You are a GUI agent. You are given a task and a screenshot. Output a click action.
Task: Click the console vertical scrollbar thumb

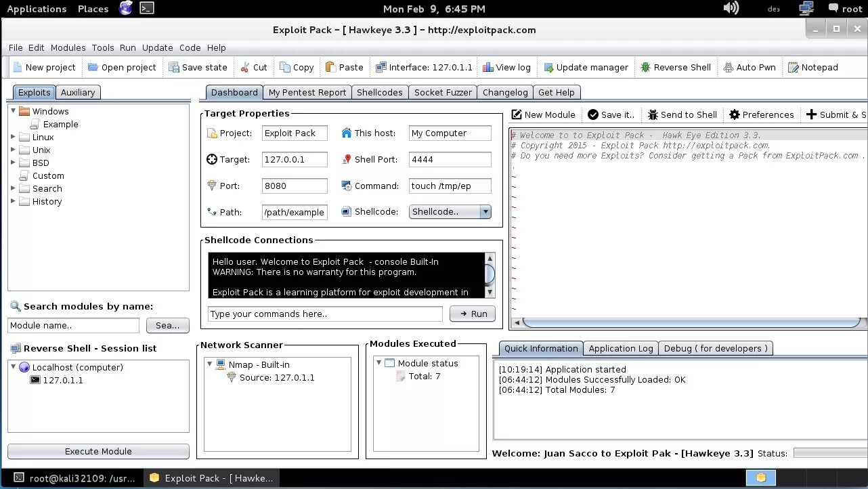490,273
